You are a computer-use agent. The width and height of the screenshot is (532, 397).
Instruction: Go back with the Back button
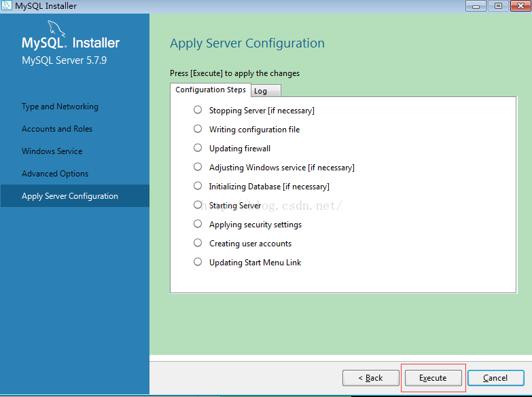point(370,378)
